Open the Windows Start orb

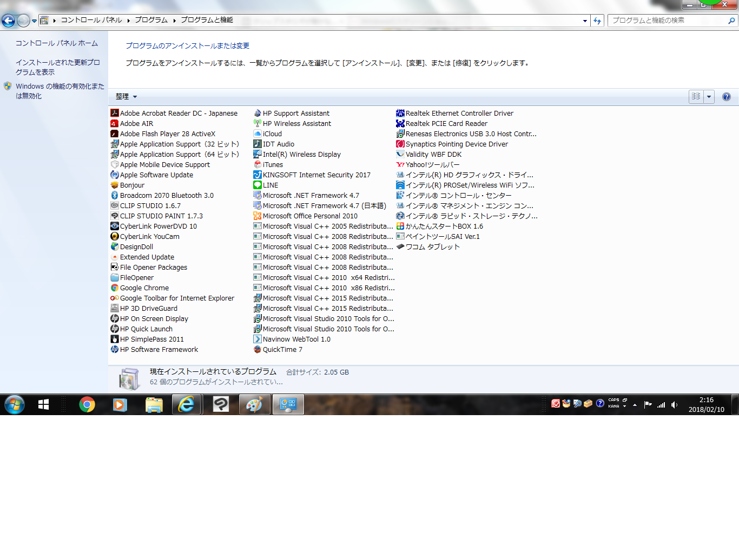click(x=15, y=404)
